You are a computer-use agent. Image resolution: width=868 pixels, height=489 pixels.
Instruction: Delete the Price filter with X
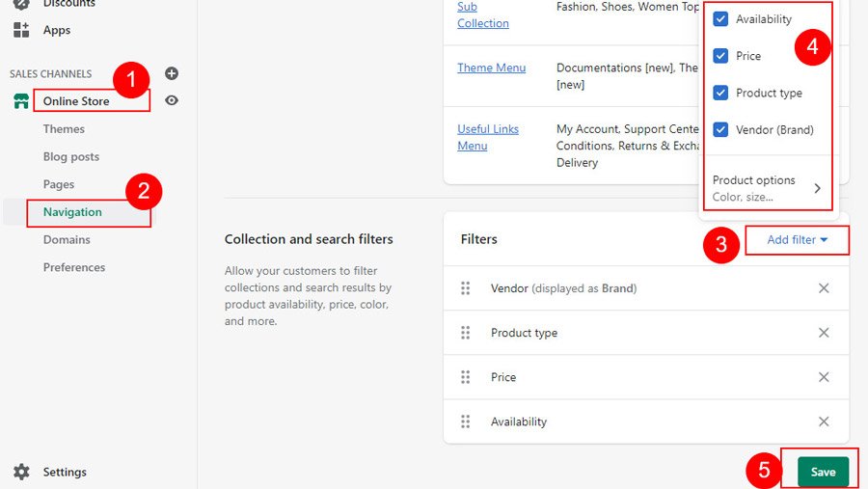pyautogui.click(x=824, y=377)
